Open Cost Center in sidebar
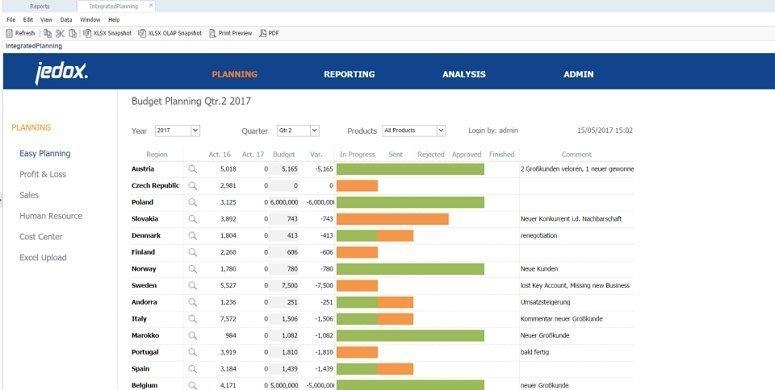The height and width of the screenshot is (390, 775). click(41, 237)
